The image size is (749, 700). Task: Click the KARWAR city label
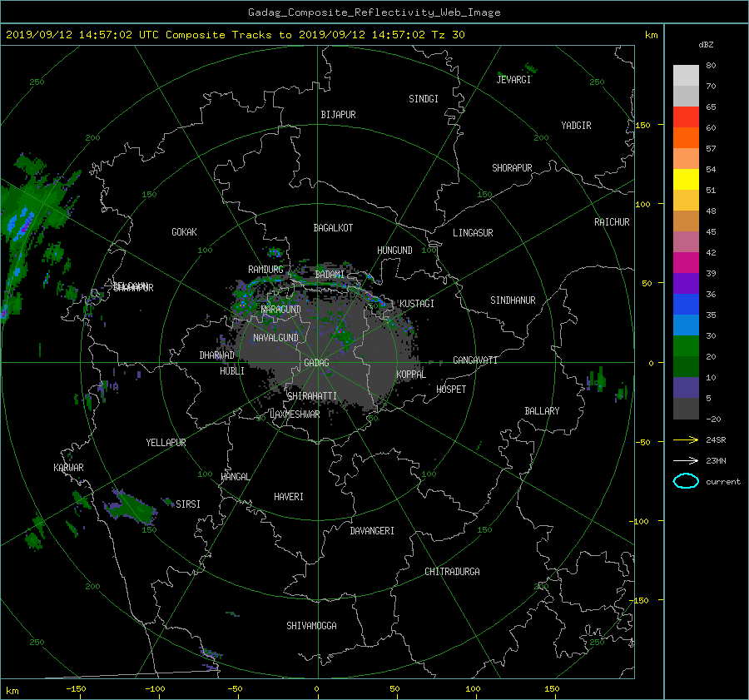click(x=68, y=468)
